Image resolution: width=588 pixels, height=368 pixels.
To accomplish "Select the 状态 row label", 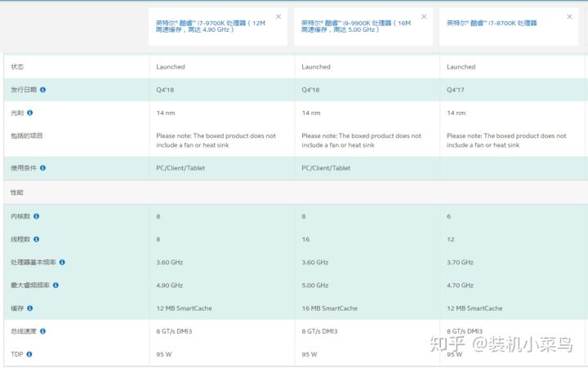I will 17,67.
